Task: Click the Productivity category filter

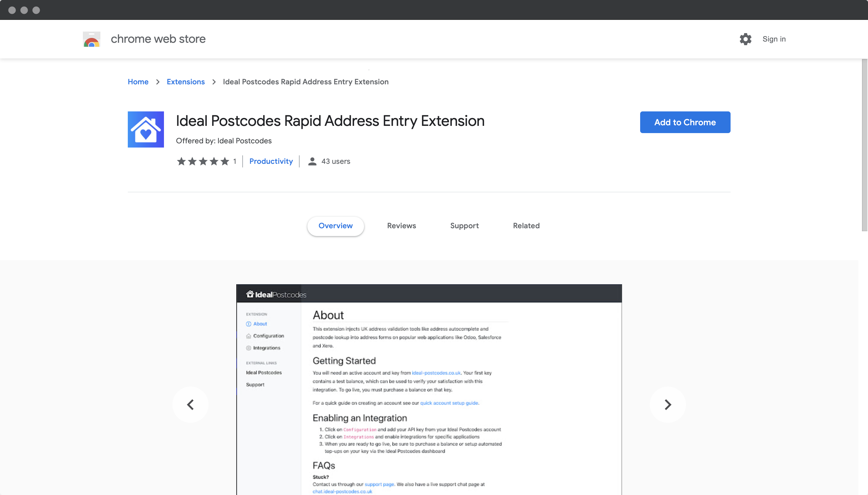Action: click(271, 161)
